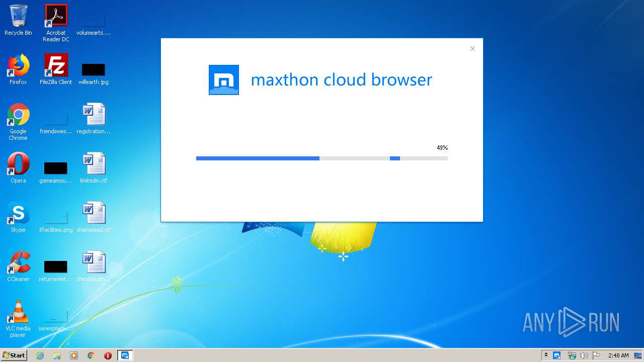Select sheinstead.rtf document icon
The width and height of the screenshot is (644, 362).
tap(94, 217)
